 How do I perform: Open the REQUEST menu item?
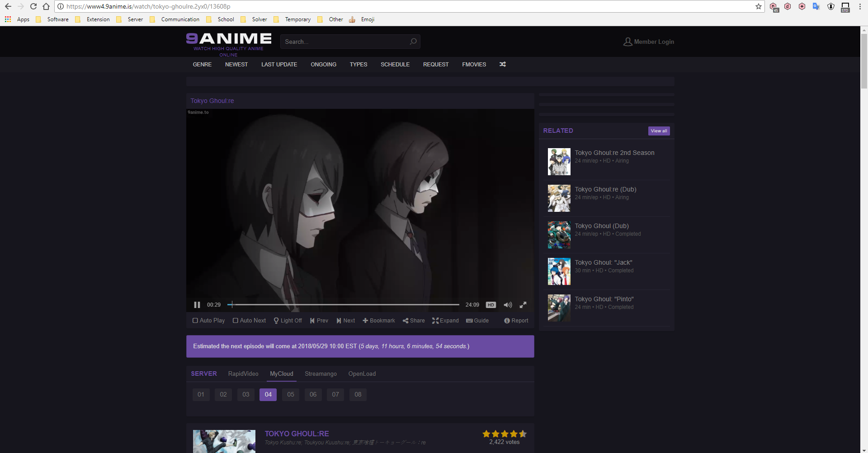[436, 65]
